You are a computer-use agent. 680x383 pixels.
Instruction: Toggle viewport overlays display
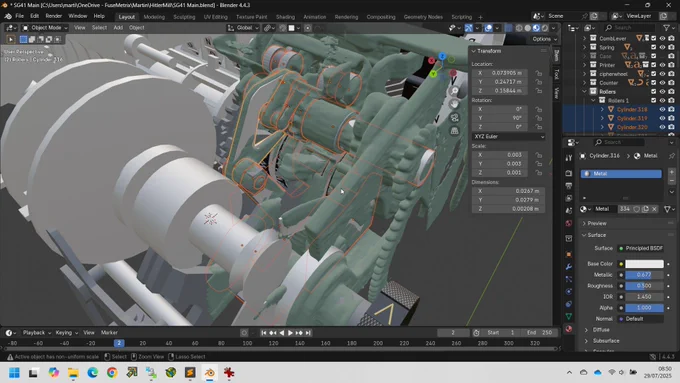488,28
